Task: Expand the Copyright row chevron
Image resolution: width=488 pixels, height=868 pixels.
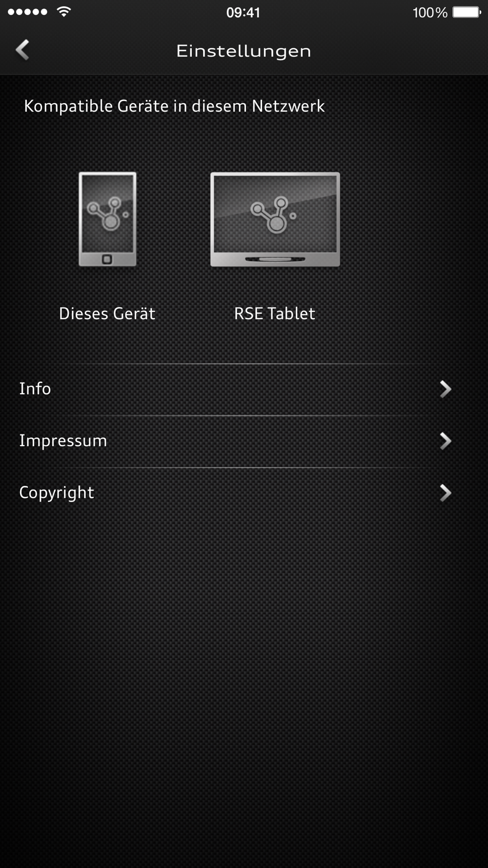Action: 445,493
